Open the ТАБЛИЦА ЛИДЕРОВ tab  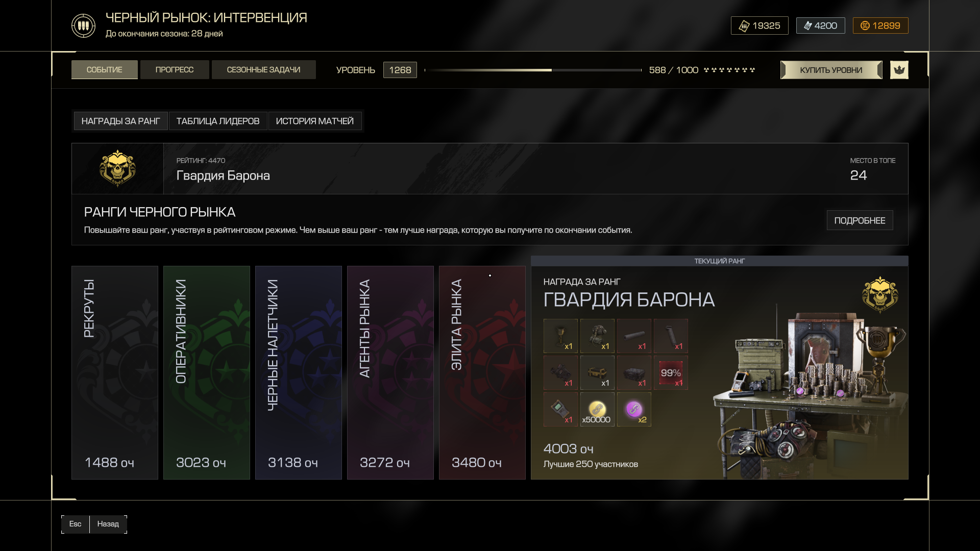click(x=218, y=121)
